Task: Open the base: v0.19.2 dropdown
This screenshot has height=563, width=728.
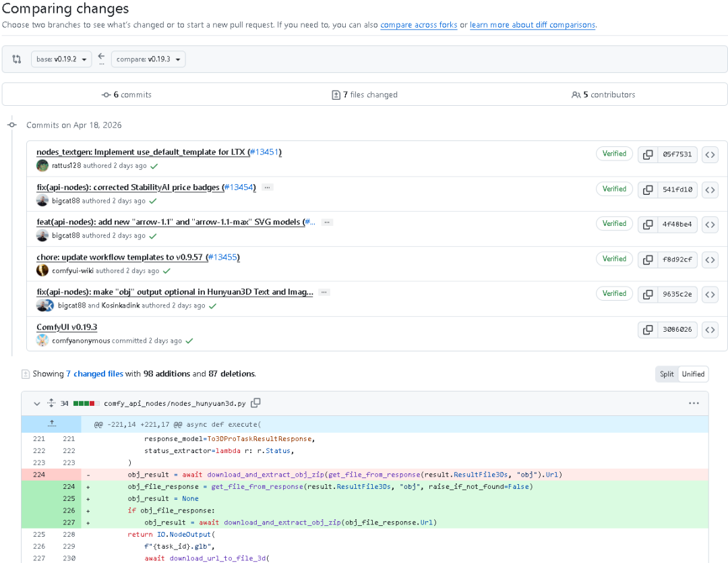Action: tap(61, 59)
